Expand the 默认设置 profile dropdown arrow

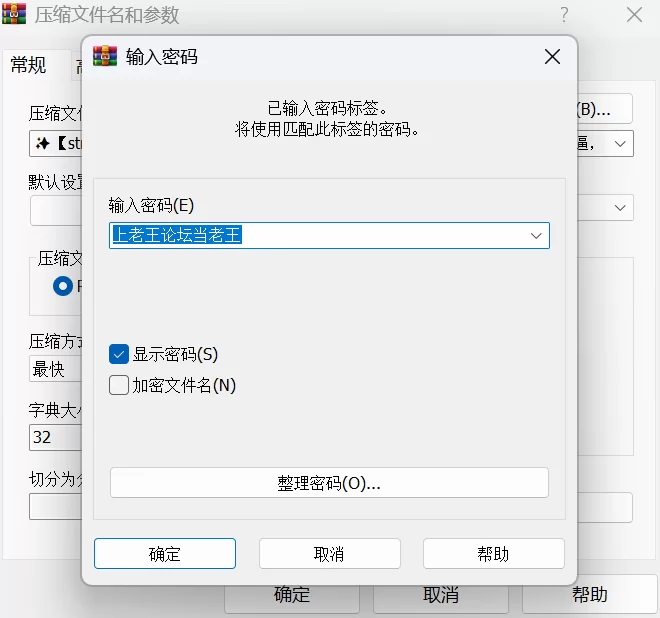point(621,208)
